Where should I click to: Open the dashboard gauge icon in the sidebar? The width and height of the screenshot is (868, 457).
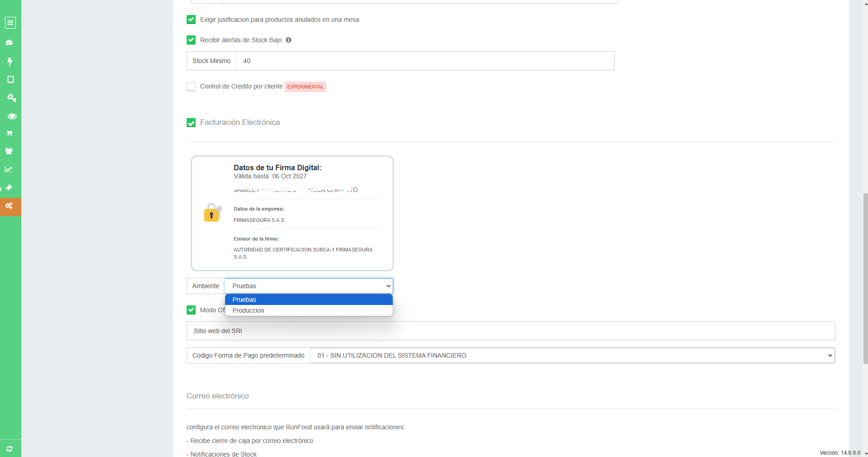coord(9,43)
